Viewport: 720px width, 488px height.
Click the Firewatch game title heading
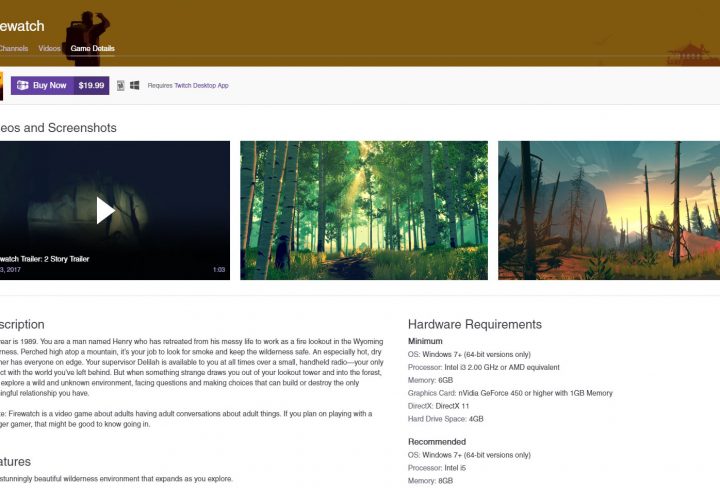click(22, 26)
